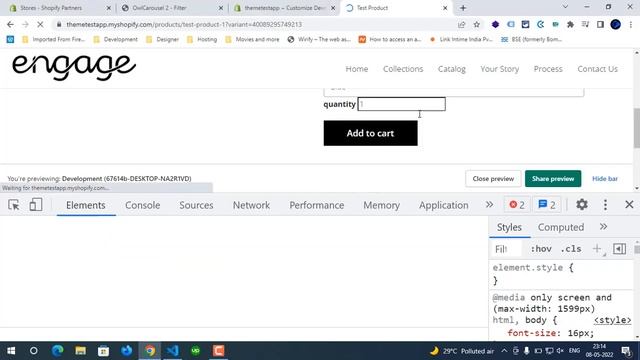Open Windows Start menu
Image resolution: width=640 pixels, height=360 pixels.
point(11,351)
